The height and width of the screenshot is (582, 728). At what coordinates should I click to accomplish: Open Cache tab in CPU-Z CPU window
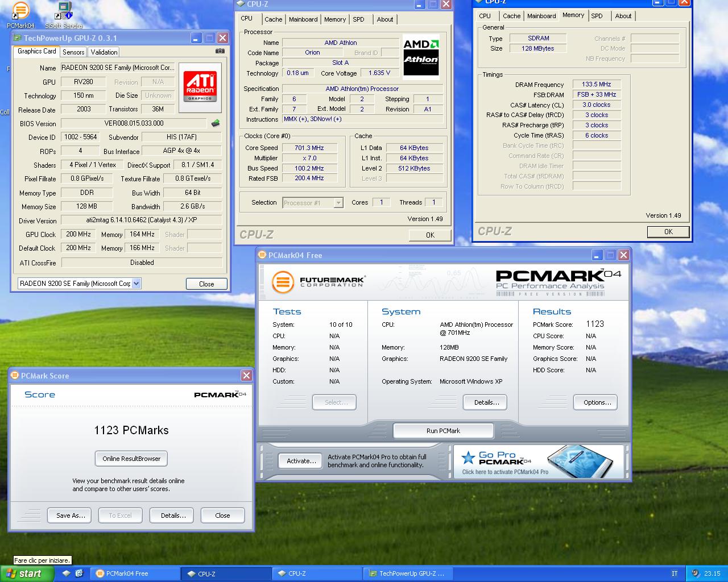tap(273, 19)
